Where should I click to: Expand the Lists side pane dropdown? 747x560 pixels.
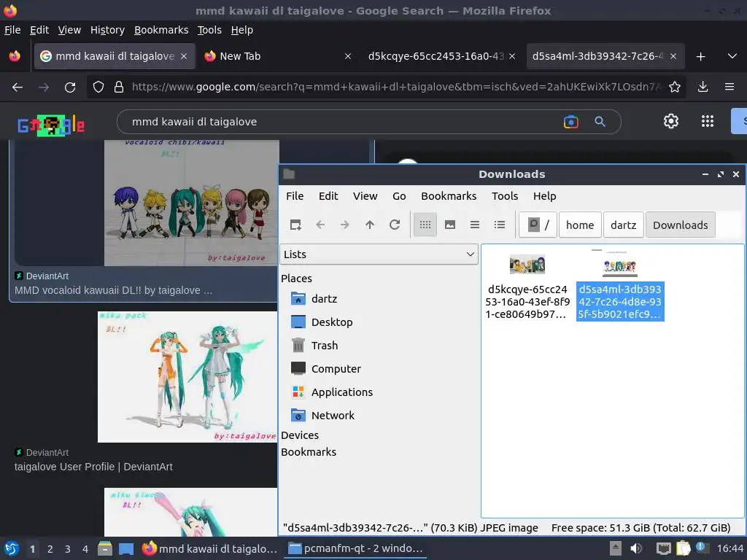(379, 254)
